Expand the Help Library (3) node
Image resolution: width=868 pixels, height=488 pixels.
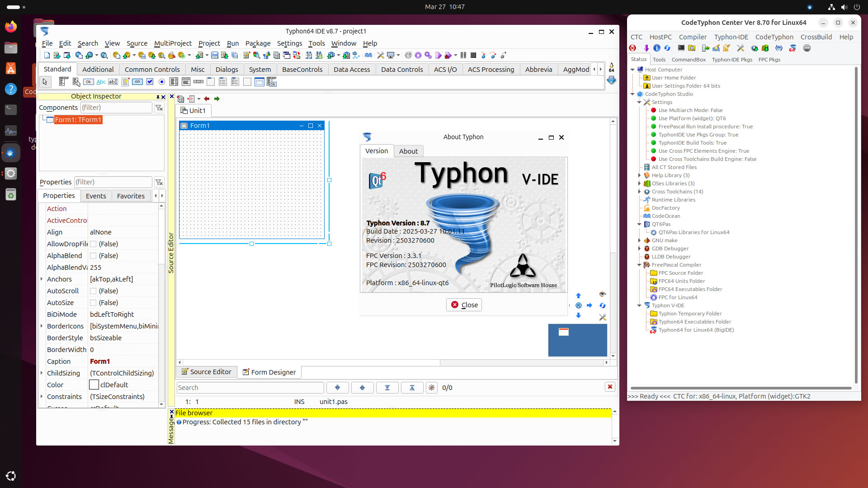[639, 175]
